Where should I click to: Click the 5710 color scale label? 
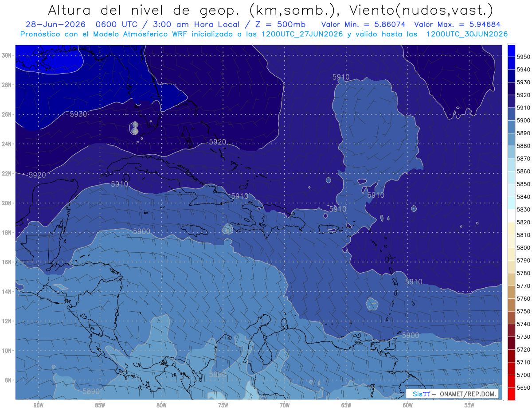click(524, 362)
